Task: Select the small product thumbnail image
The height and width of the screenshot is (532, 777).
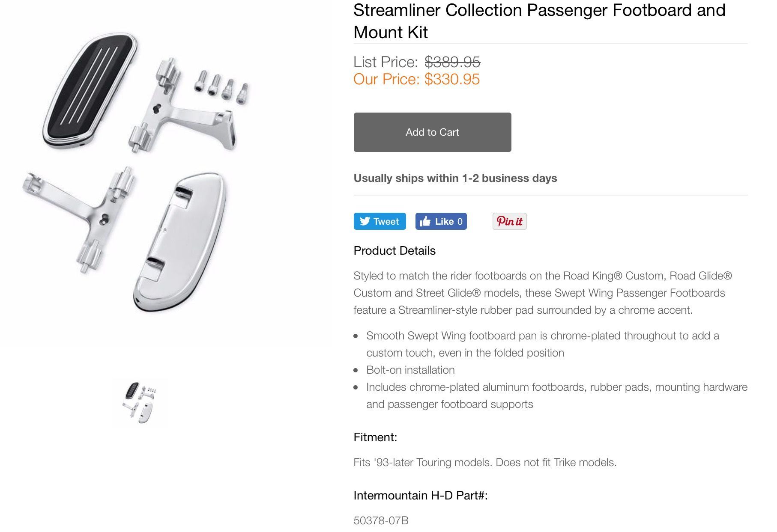Action: [x=140, y=402]
